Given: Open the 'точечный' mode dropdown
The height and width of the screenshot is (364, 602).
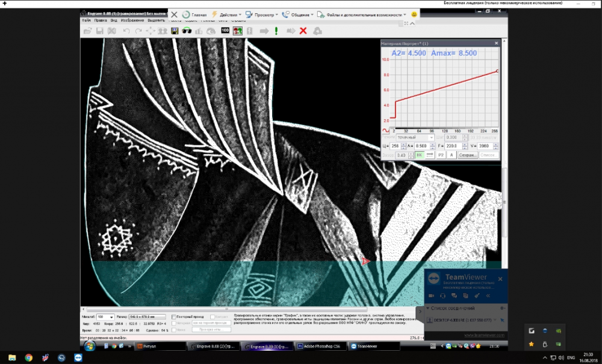Looking at the screenshot, I should click(x=415, y=137).
